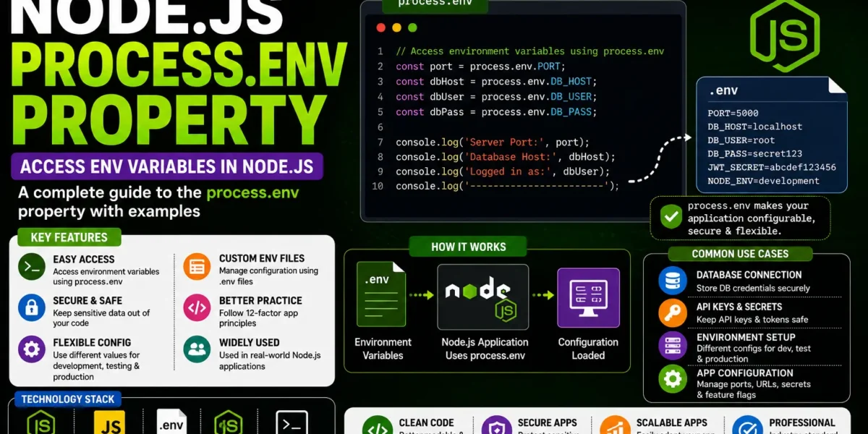
Task: Select the Database Connection blue database icon
Action: (x=673, y=281)
